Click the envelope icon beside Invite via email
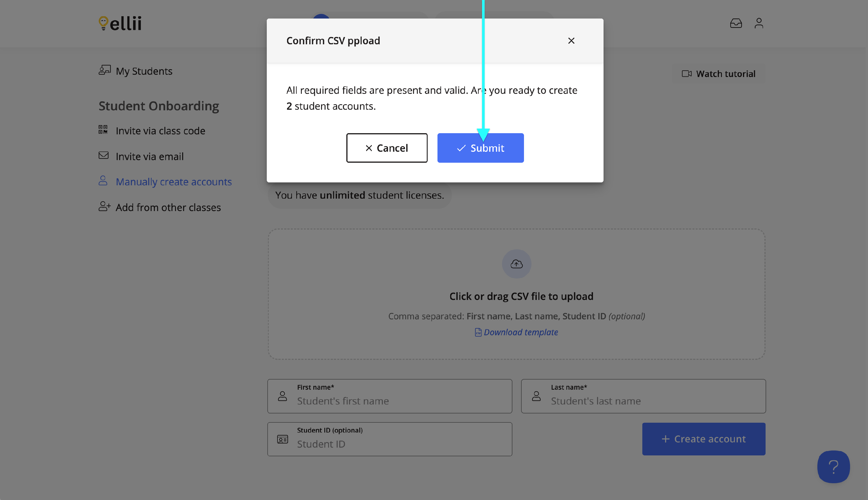Image resolution: width=868 pixels, height=500 pixels. coord(103,155)
